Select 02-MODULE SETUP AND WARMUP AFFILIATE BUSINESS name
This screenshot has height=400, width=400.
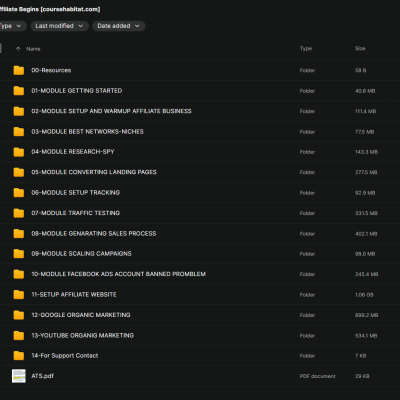111,111
